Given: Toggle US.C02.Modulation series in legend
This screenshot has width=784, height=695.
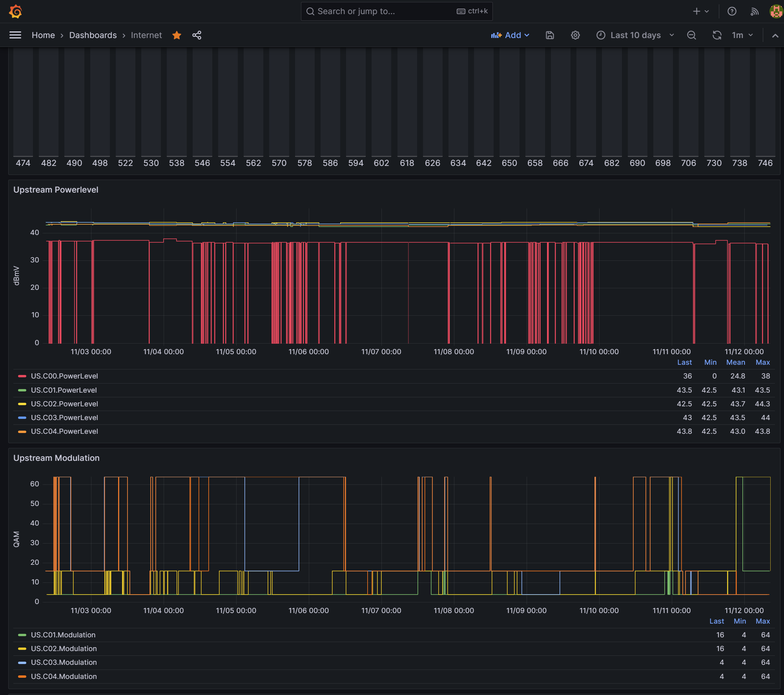Looking at the screenshot, I should (64, 649).
